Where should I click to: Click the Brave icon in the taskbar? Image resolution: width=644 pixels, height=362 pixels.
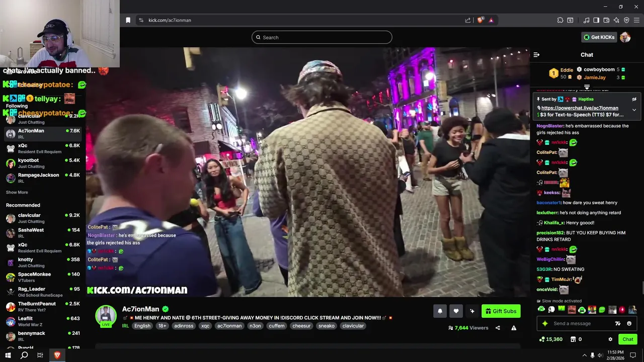point(57,355)
